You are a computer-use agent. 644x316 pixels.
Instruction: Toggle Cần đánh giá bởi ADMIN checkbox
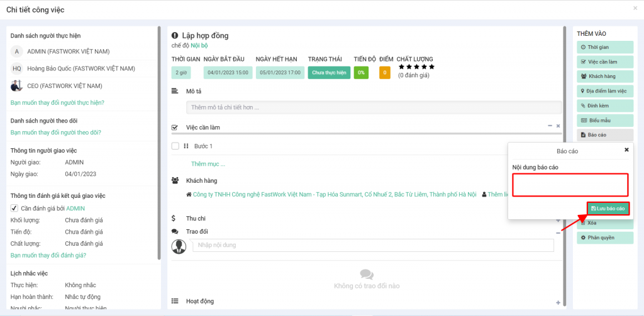(14, 208)
